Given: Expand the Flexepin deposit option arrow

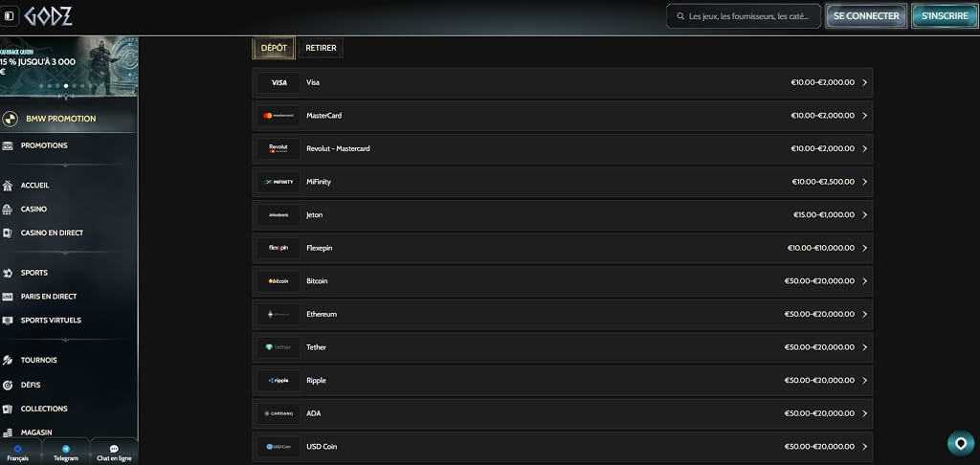Looking at the screenshot, I should click(864, 248).
